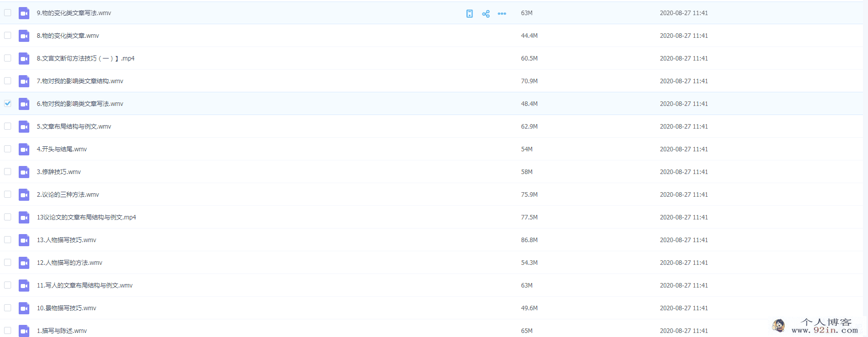The height and width of the screenshot is (337, 868).
Task: Click the video icon of 10.景物描写技巧.wmv
Action: coord(24,308)
